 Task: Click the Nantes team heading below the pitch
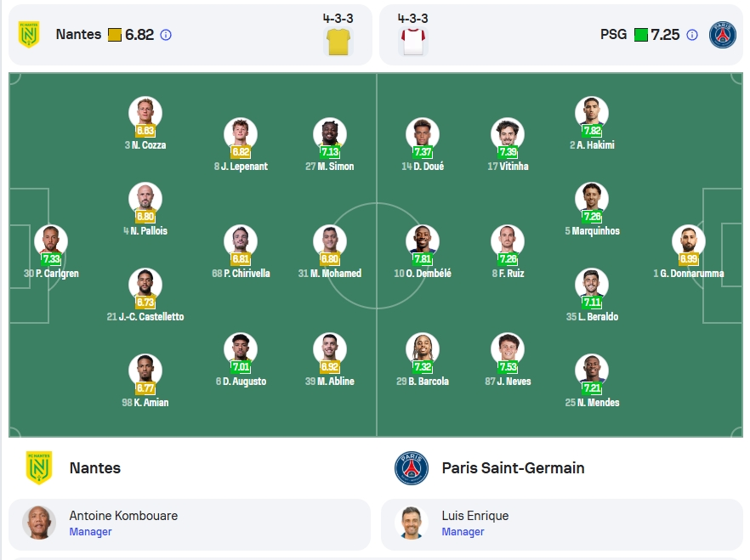click(94, 467)
